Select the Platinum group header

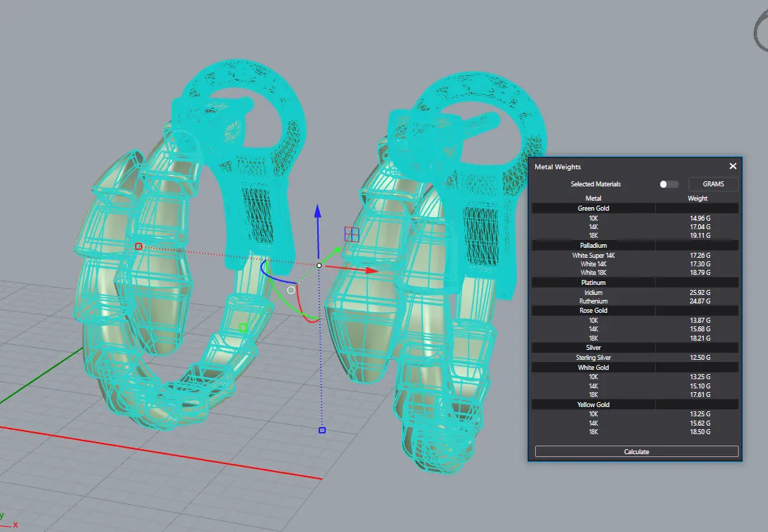pyautogui.click(x=593, y=283)
